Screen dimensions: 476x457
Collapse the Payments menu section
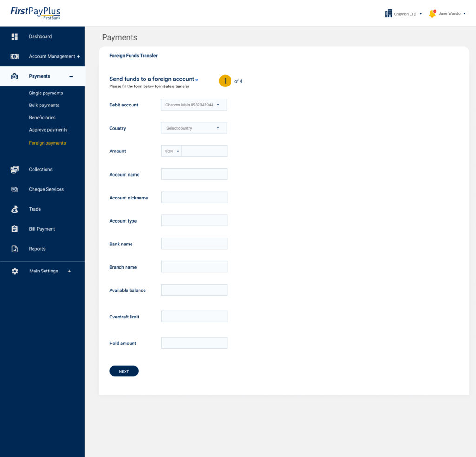point(71,76)
